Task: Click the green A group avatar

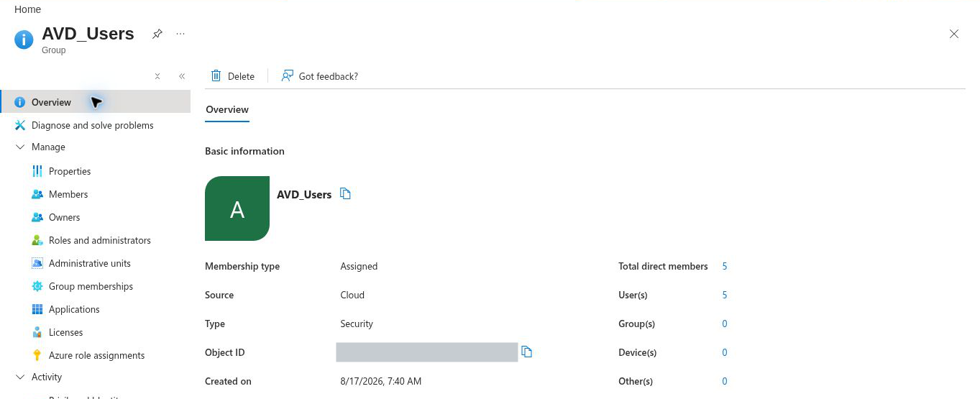Action: pyautogui.click(x=237, y=208)
